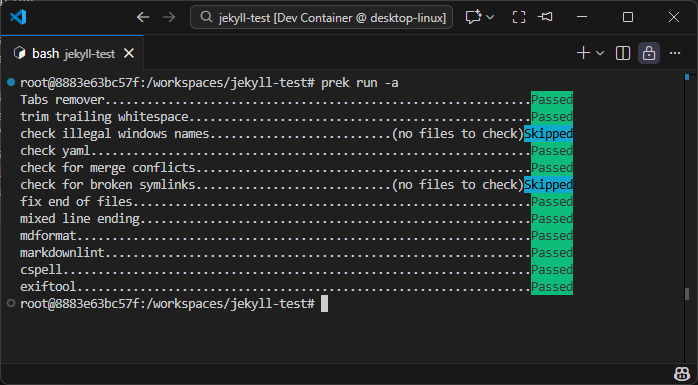Image resolution: width=698 pixels, height=385 pixels.
Task: Create a new terminal with plus icon
Action: click(x=583, y=53)
